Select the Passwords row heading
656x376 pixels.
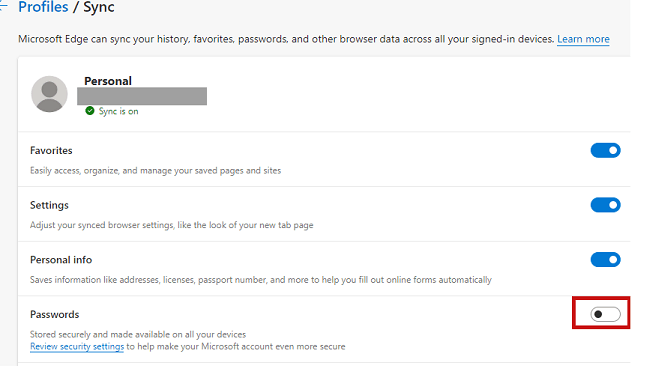(54, 315)
